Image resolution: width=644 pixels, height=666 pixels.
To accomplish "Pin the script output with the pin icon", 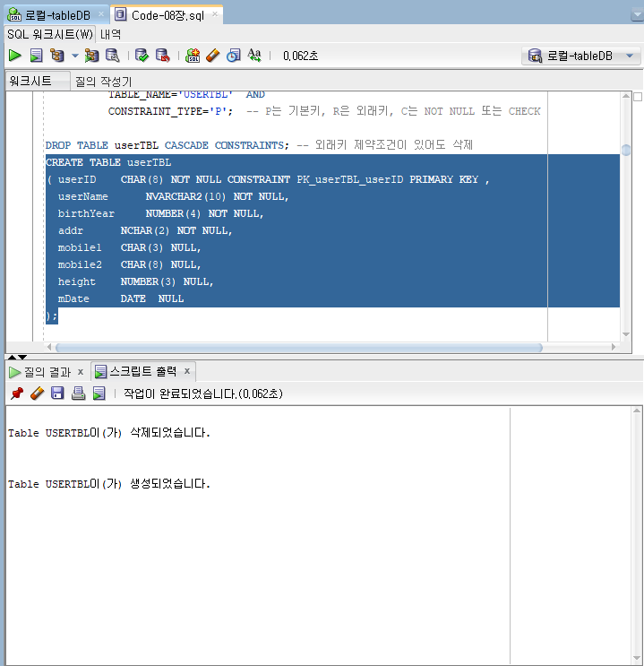I will click(16, 394).
